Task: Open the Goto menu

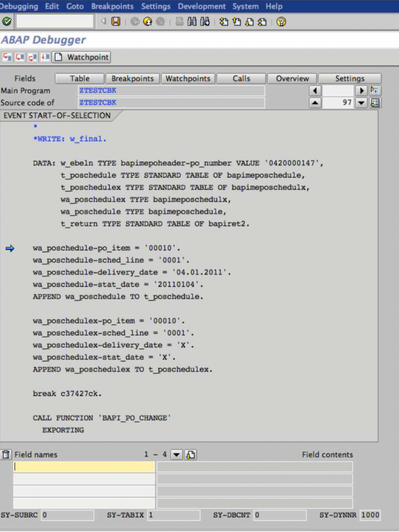Action: [75, 6]
